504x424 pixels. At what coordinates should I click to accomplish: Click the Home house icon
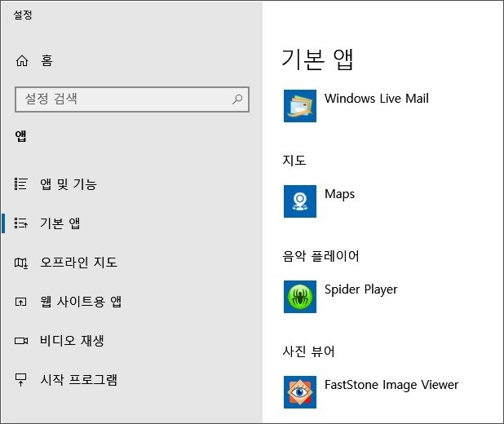pos(22,60)
